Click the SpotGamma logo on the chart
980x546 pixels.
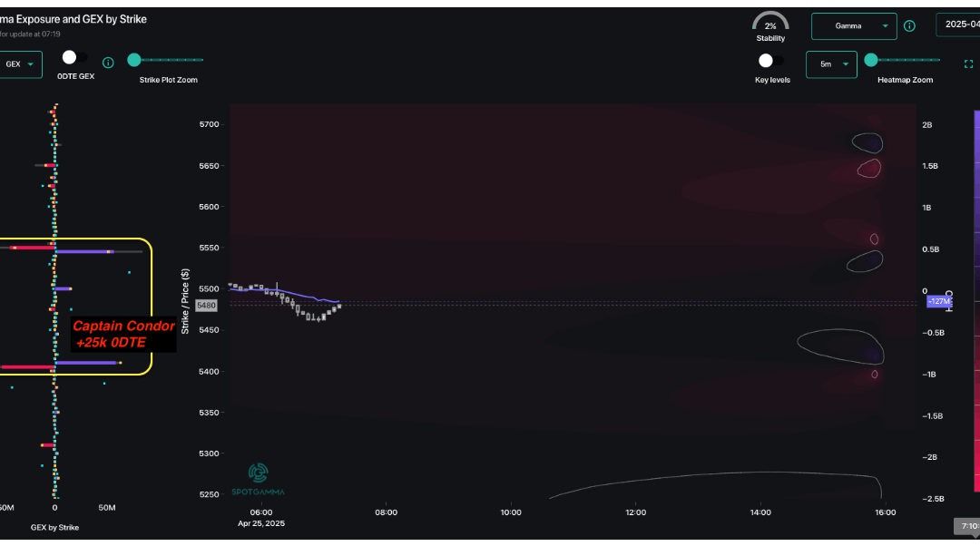point(258,478)
